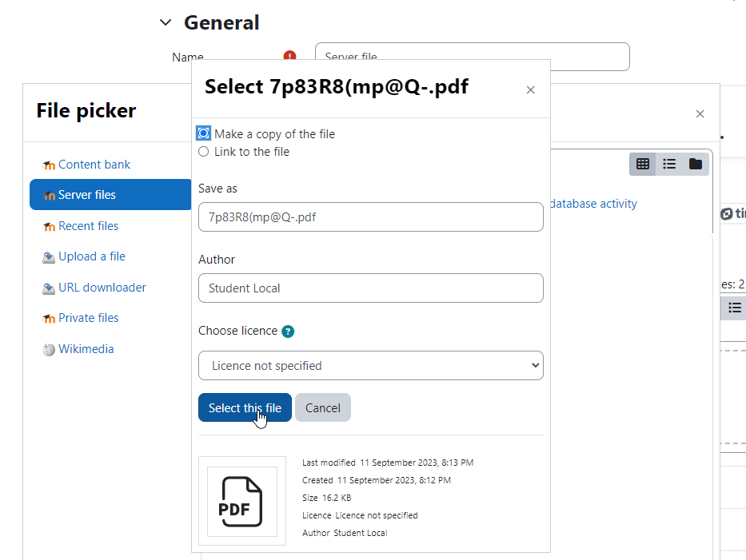Switch file picker to list view
The image size is (746, 560).
669,164
